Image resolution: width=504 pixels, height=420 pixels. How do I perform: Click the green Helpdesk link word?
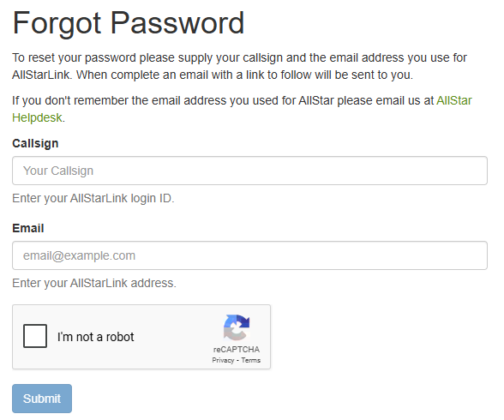[x=37, y=117]
